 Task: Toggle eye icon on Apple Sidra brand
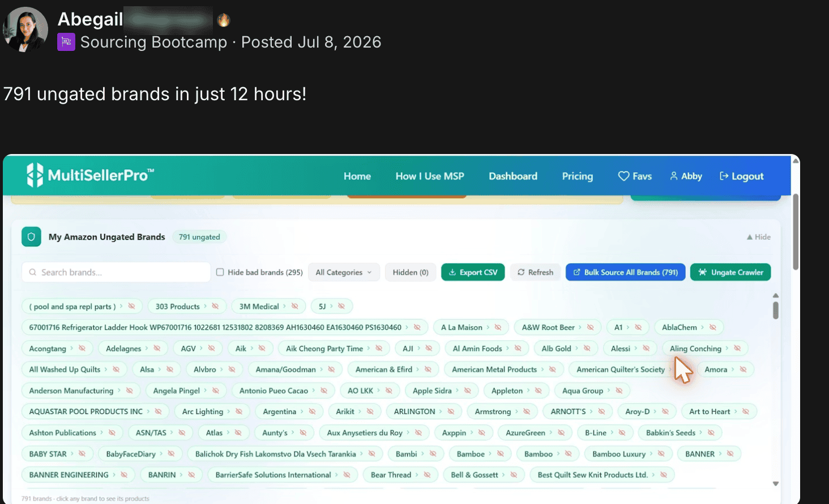click(467, 391)
